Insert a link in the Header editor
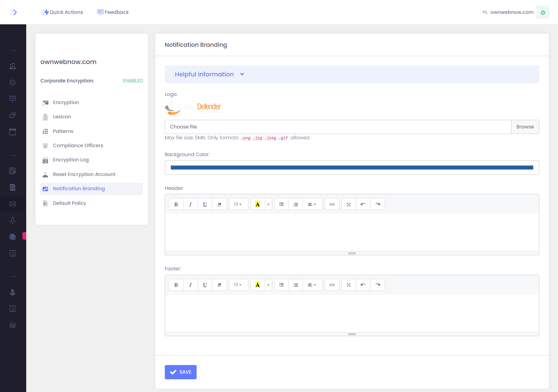The width and height of the screenshot is (558, 392). click(332, 204)
